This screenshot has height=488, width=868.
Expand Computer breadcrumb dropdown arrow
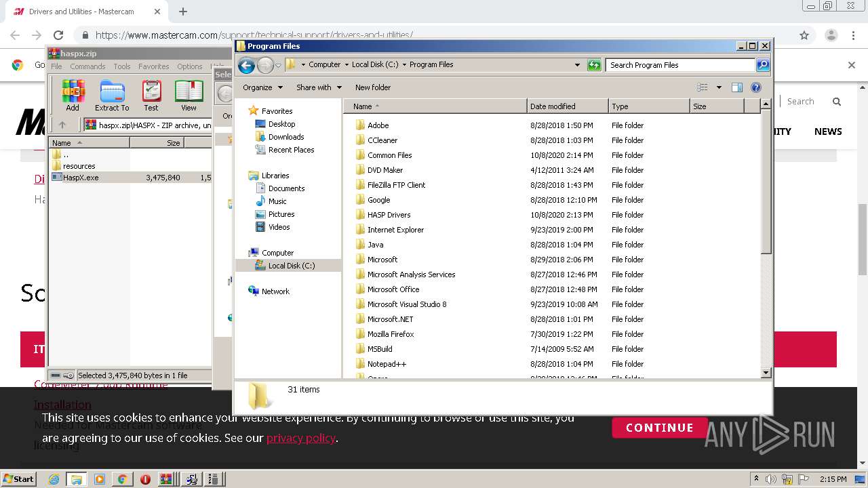click(347, 65)
